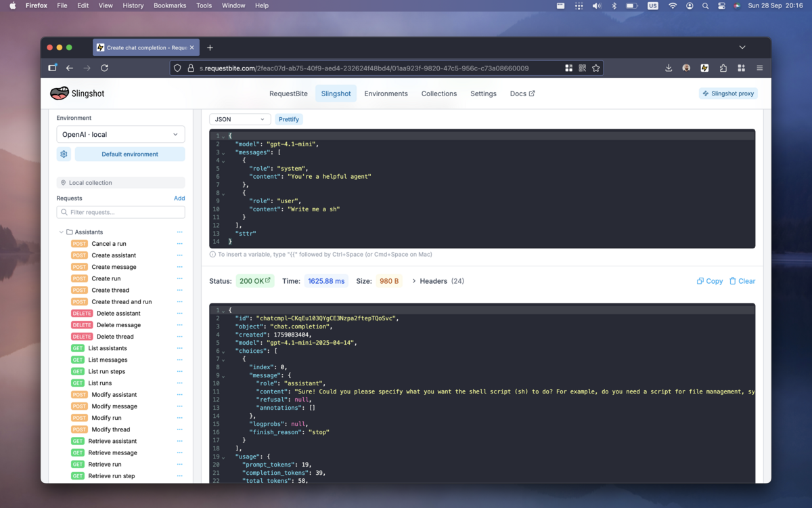Switch to the Collections tab
Screen dimensions: 812x508
point(438,93)
